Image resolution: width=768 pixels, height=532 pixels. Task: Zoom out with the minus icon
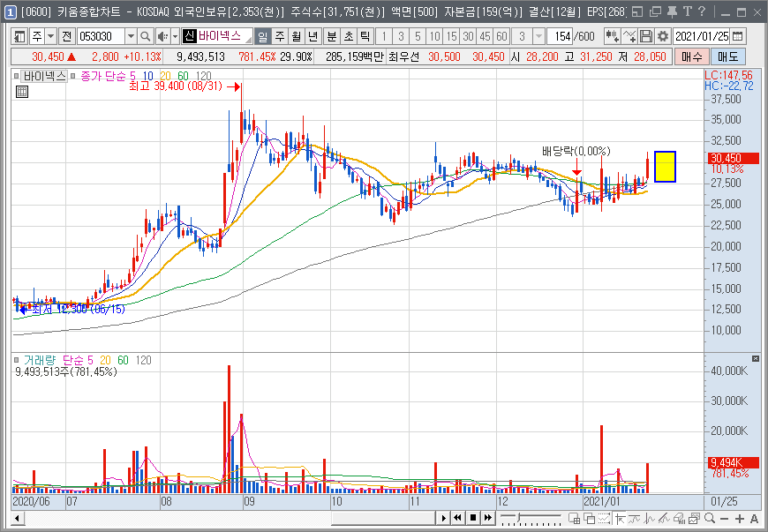pyautogui.click(x=725, y=518)
